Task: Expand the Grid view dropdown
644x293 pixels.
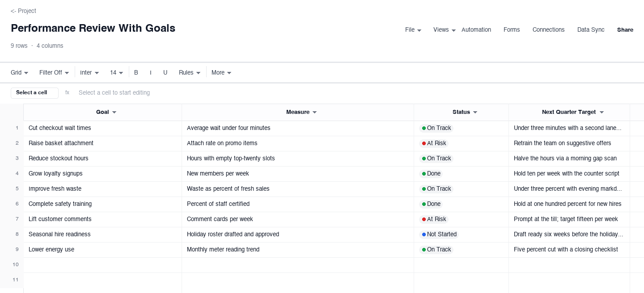Action: pos(20,72)
